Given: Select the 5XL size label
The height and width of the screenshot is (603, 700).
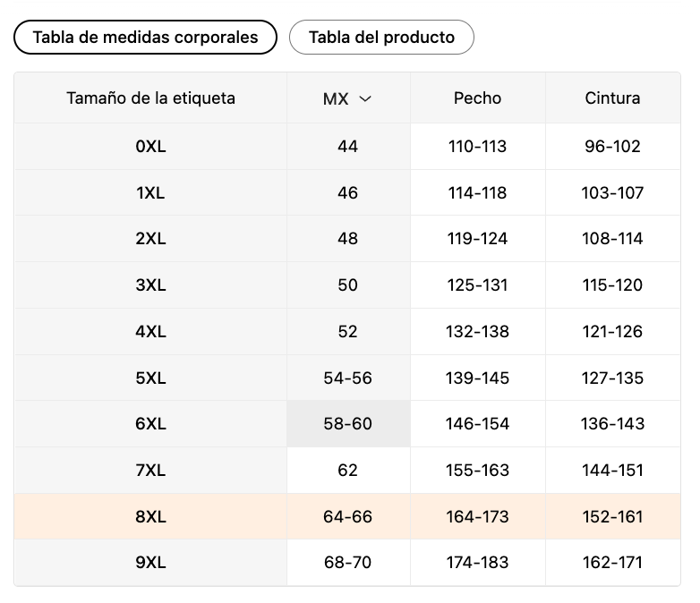Looking at the screenshot, I should pyautogui.click(x=151, y=378).
